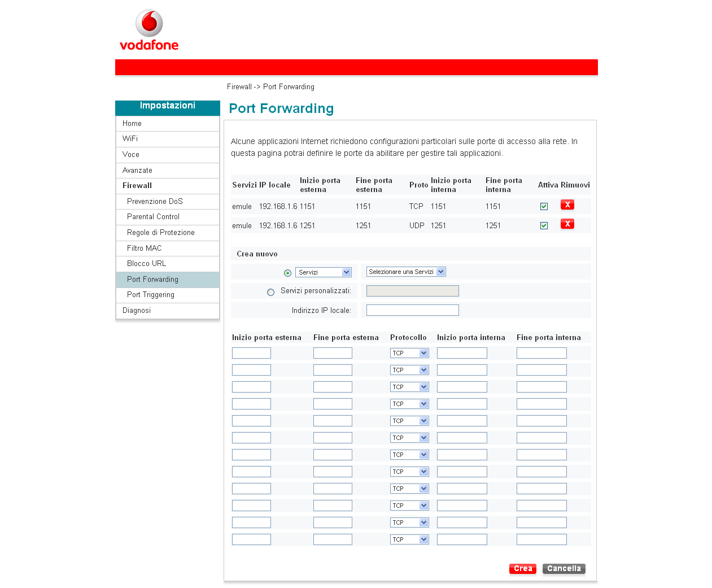Image resolution: width=712 pixels, height=588 pixels.
Task: Focus first row Fine porta interna field
Action: [x=541, y=353]
